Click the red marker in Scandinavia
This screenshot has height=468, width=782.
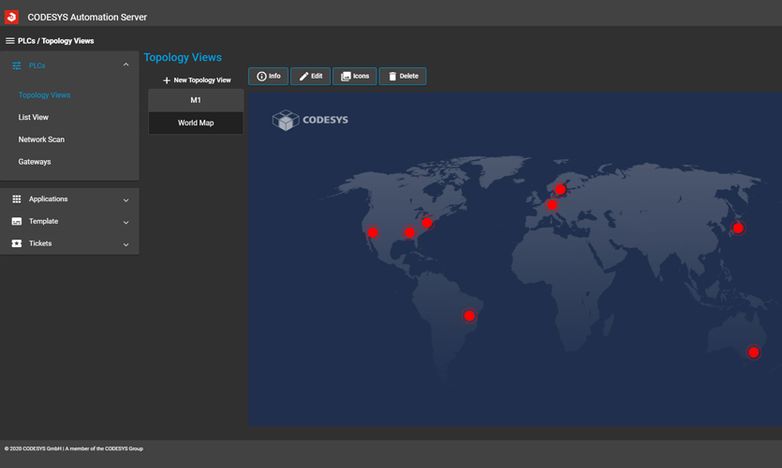pos(561,190)
